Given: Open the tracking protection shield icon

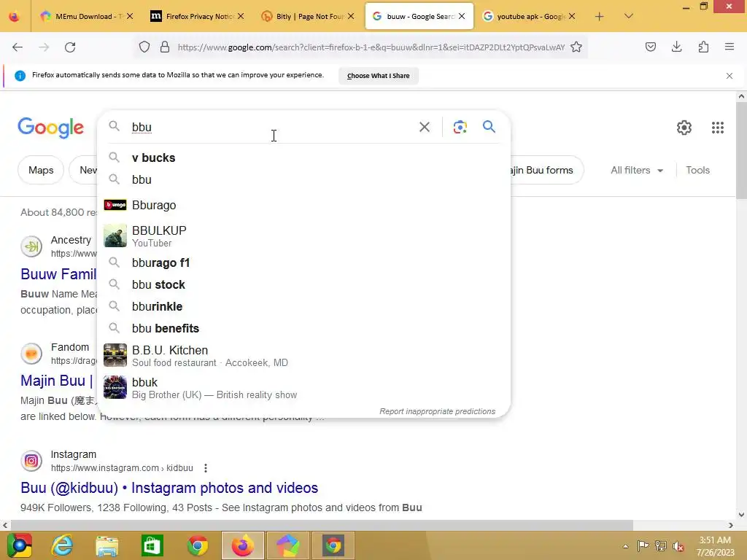Looking at the screenshot, I should [x=144, y=47].
